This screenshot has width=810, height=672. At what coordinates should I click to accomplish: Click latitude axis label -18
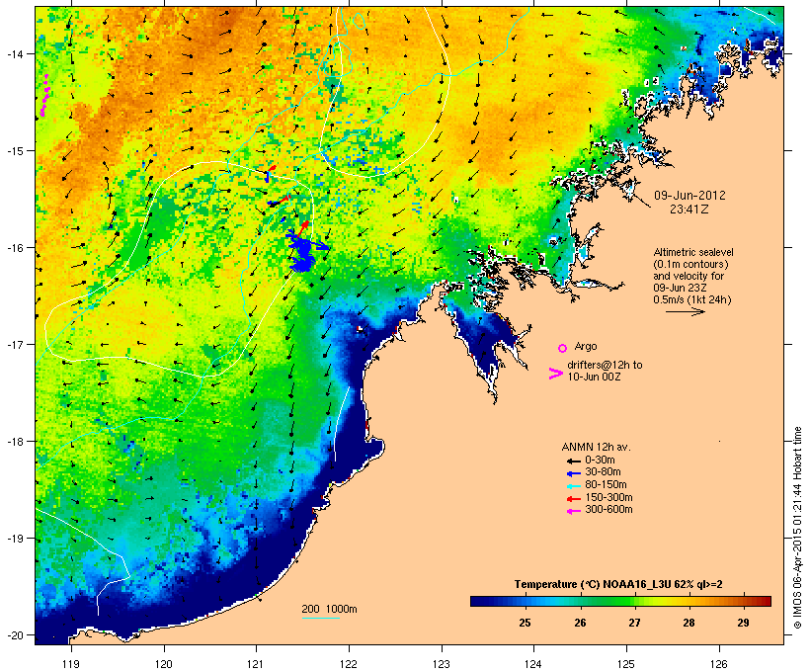coord(14,442)
